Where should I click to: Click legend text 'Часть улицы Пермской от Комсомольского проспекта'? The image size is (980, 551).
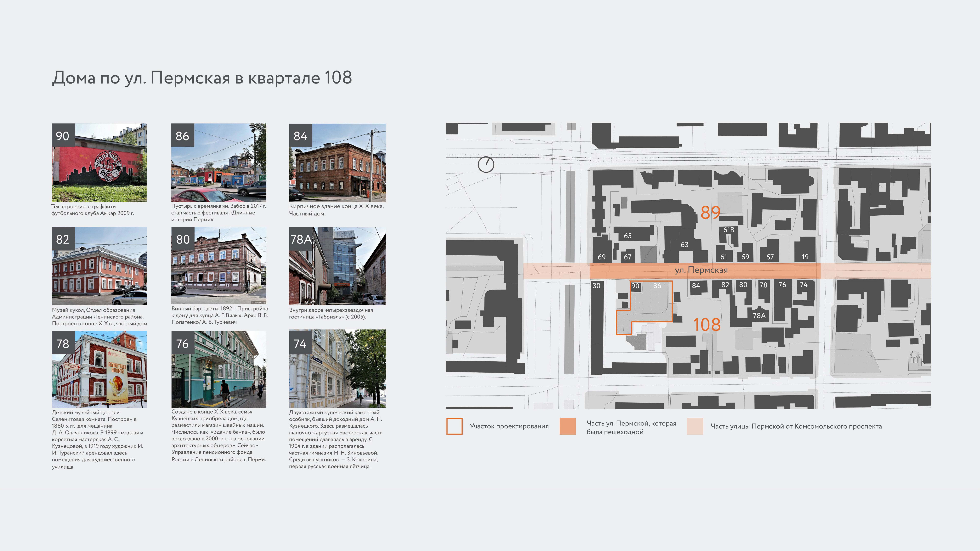796,426
